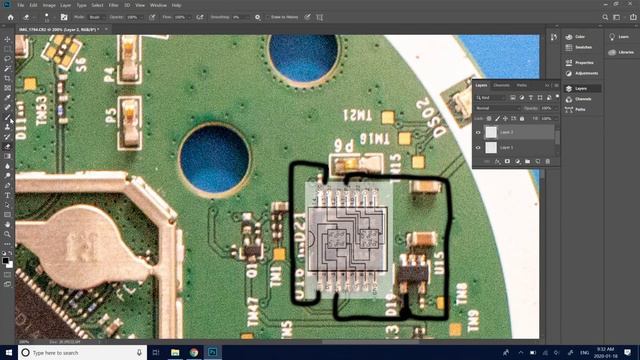Open the Image menu
Screen dimensions: 640x360
pyautogui.click(x=49, y=5)
